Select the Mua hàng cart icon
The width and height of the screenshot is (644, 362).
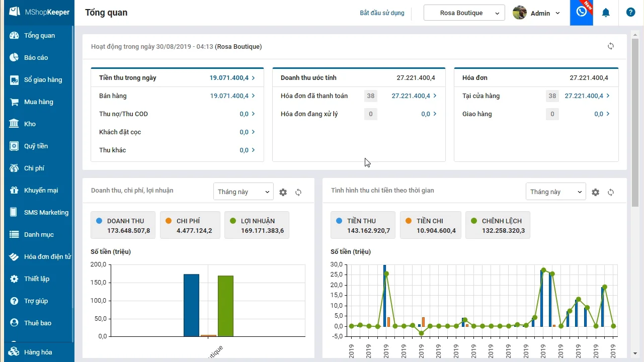coord(14,102)
